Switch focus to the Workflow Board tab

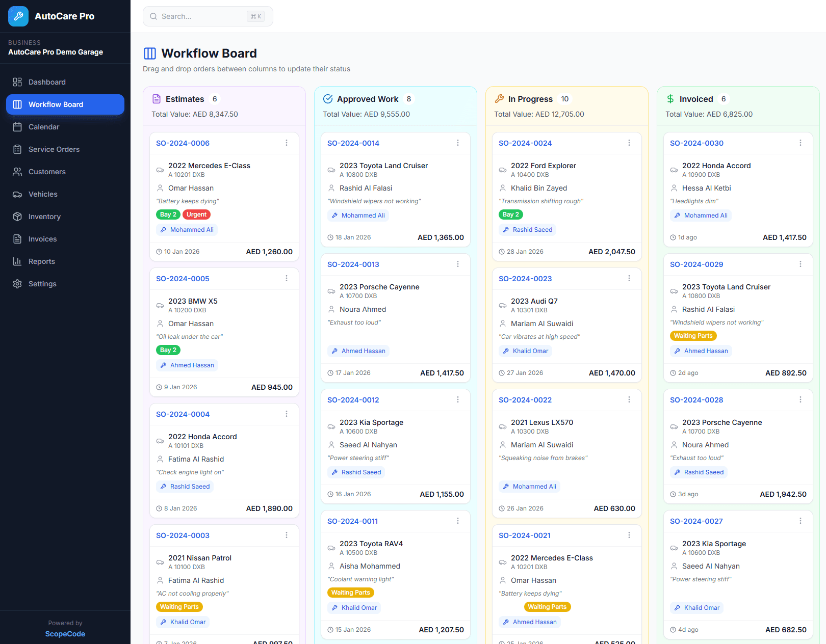(x=56, y=104)
